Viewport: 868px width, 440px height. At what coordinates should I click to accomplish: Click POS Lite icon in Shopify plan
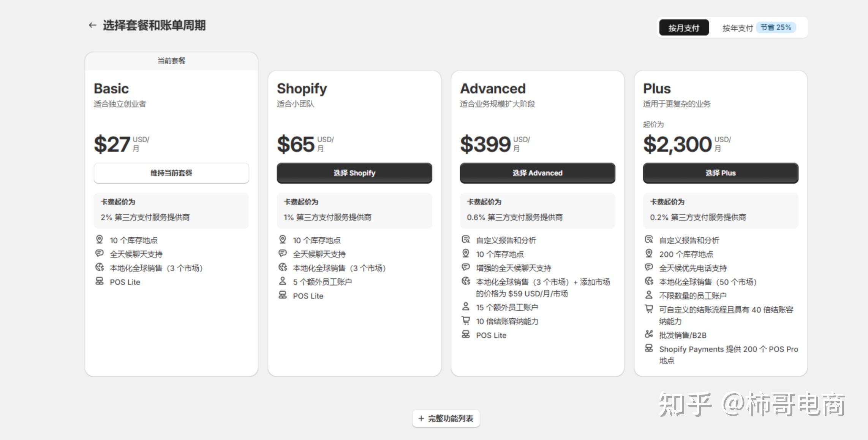pyautogui.click(x=283, y=295)
